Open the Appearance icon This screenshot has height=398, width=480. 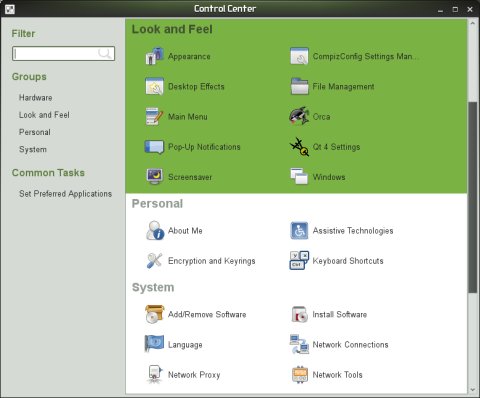(154, 56)
